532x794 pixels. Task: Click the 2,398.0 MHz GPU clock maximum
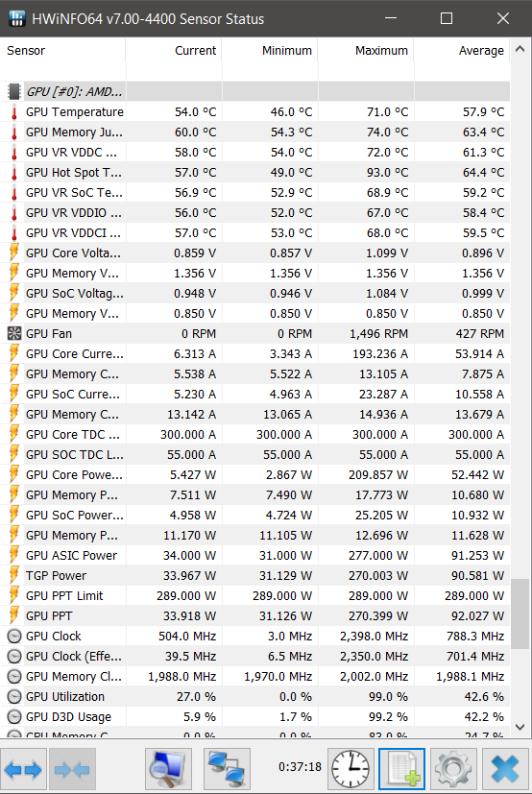375,636
